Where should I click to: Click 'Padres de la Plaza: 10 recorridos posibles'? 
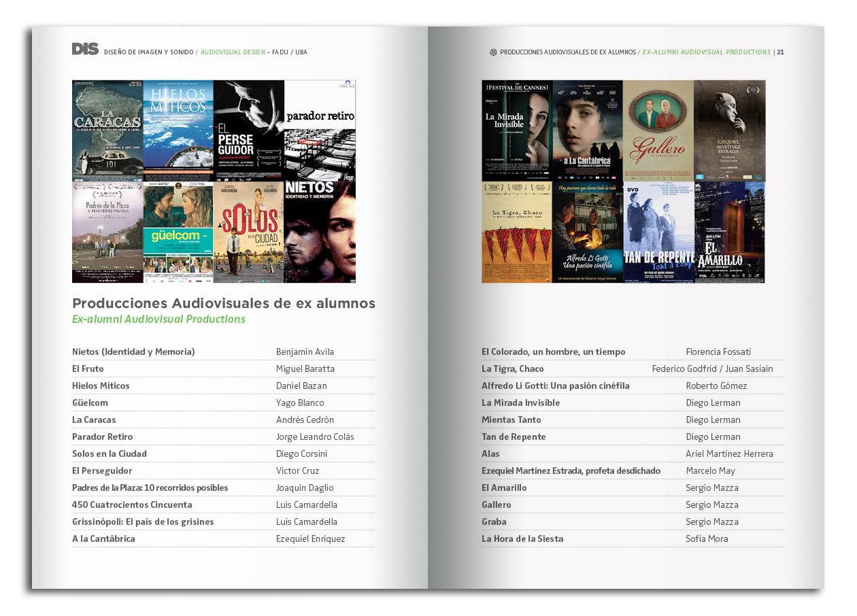click(150, 487)
